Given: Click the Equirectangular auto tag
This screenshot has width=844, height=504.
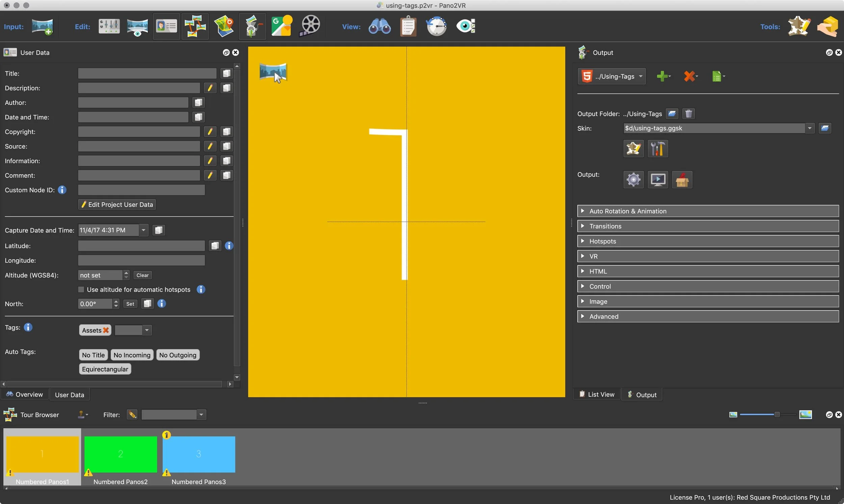Looking at the screenshot, I should click(105, 369).
